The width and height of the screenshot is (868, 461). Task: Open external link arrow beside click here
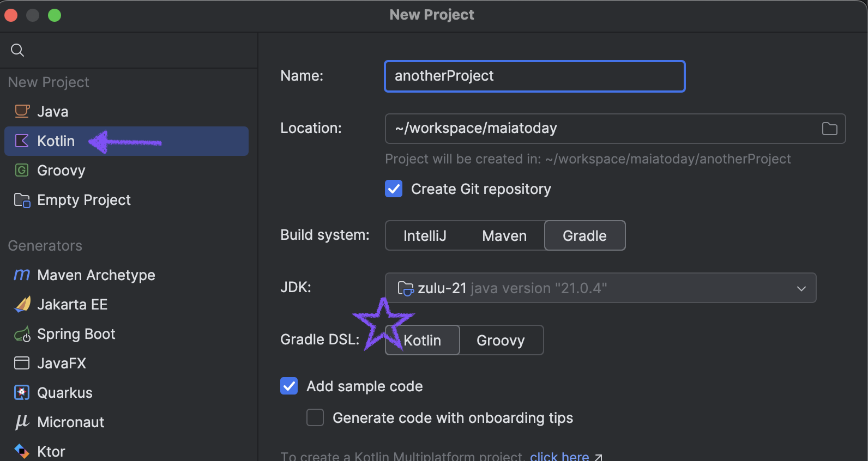(x=598, y=457)
